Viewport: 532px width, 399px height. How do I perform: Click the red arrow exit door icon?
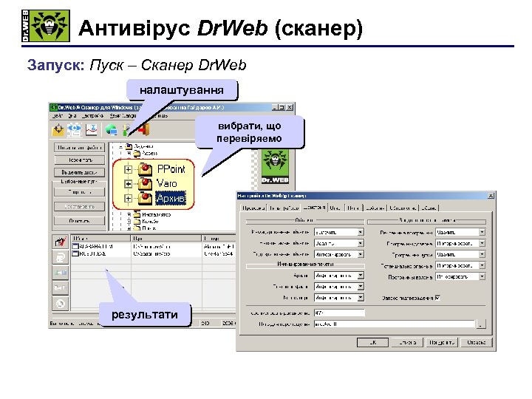coord(144,129)
